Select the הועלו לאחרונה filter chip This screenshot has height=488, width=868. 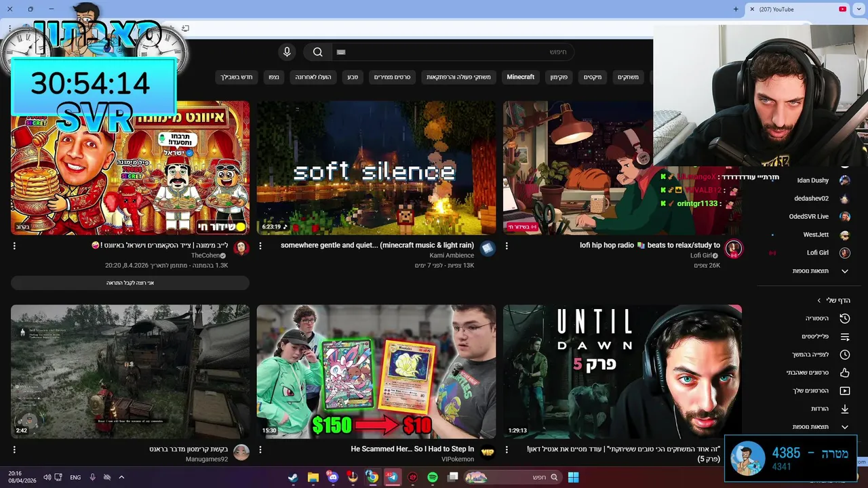click(313, 77)
